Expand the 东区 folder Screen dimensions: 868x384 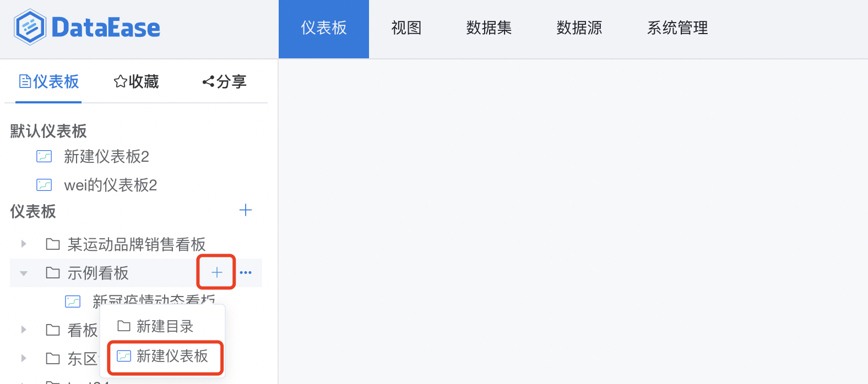(x=24, y=358)
